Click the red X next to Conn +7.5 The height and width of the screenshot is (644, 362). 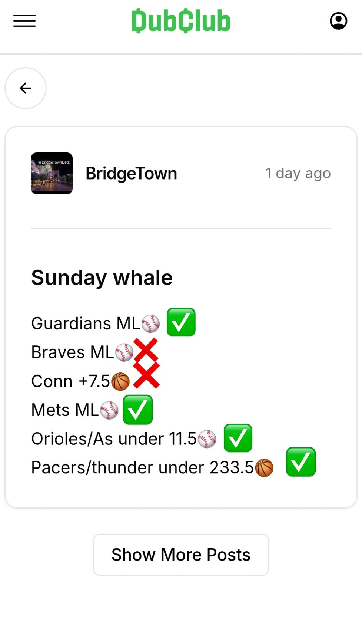coord(146,375)
